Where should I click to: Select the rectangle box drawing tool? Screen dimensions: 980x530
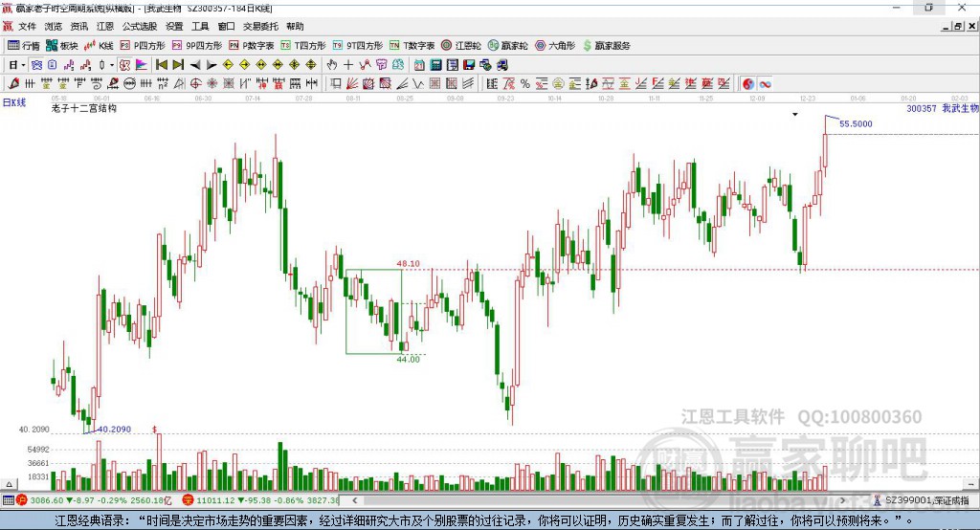pyautogui.click(x=336, y=84)
